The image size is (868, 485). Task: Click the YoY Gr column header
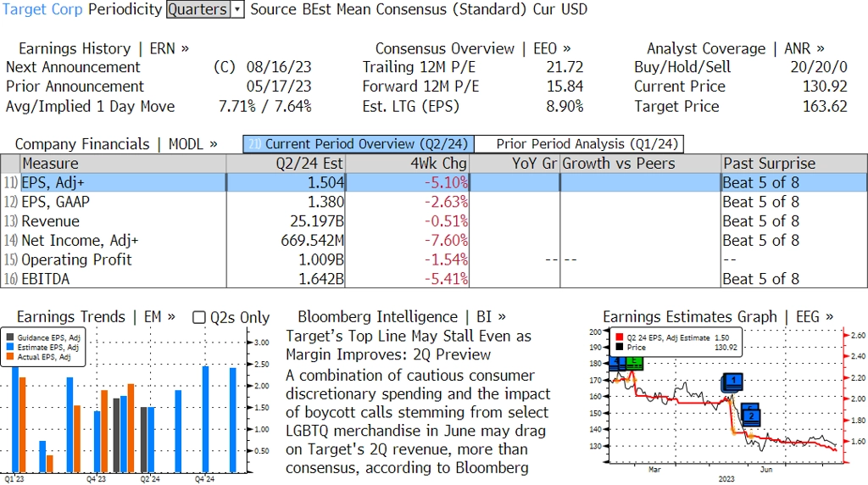[x=515, y=164]
